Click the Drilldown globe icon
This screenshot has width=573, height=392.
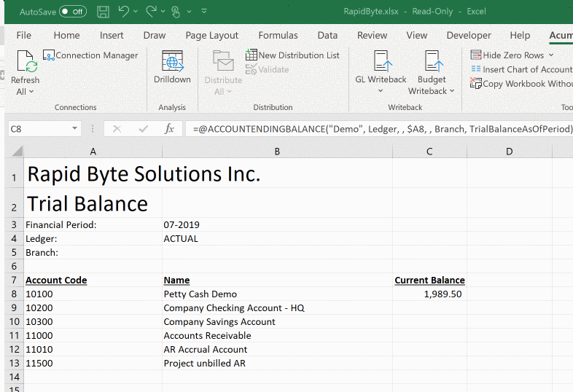click(173, 61)
